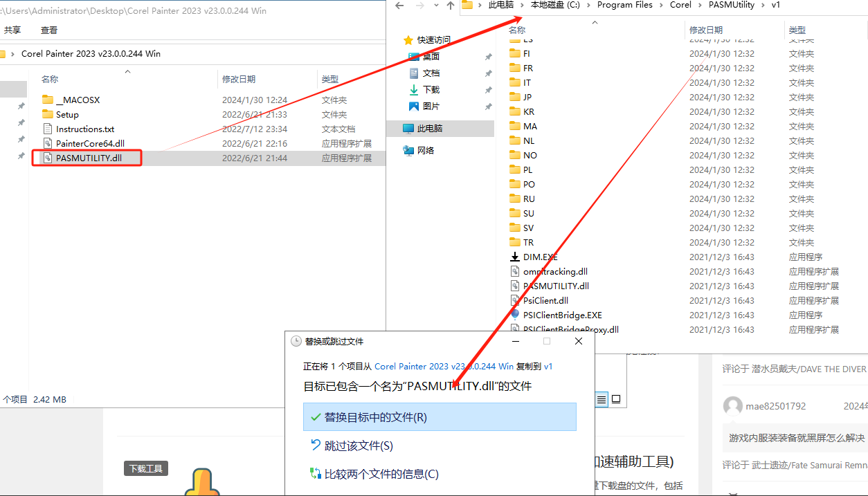868x496 pixels.
Task: Select 网络 in the navigation pane
Action: pos(426,150)
